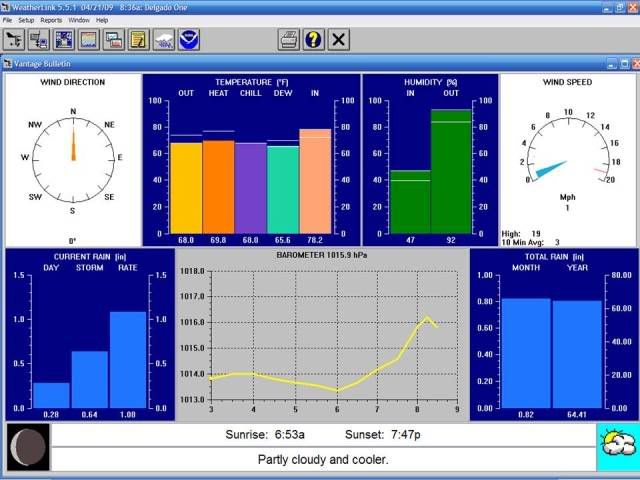This screenshot has width=640, height=480.
Task: Click the weather vane station icon
Action: pyautogui.click(x=15, y=40)
